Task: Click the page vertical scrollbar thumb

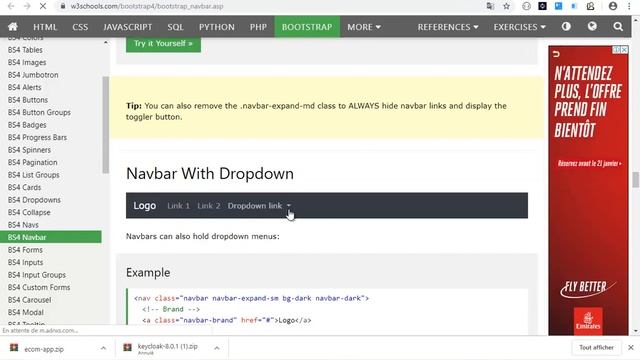Action: pyautogui.click(x=636, y=180)
